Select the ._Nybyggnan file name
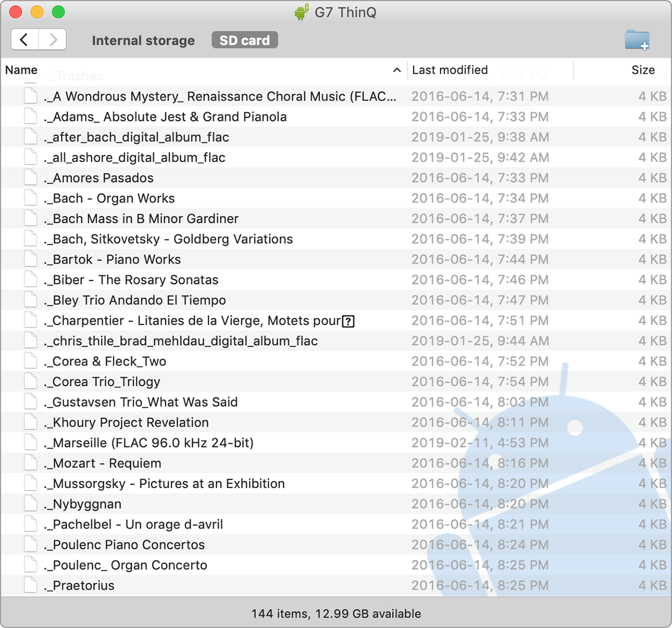The image size is (672, 628). coord(82,504)
